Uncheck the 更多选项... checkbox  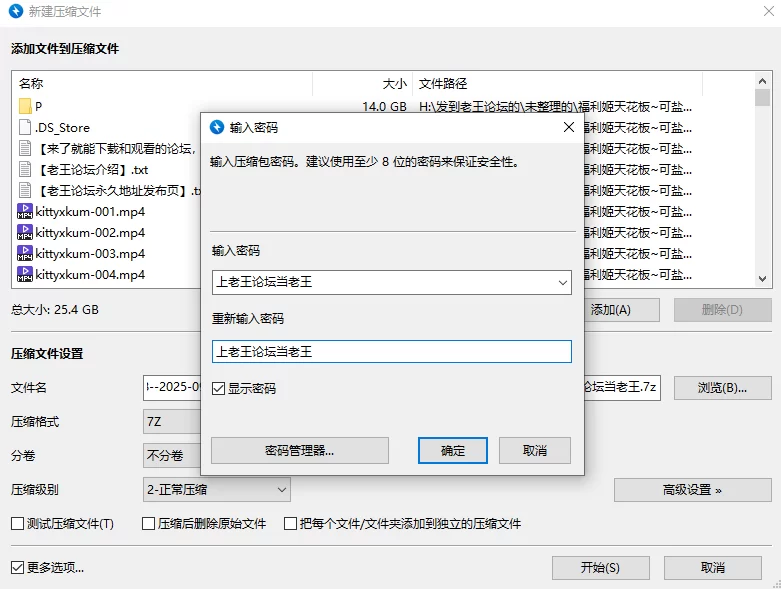[x=17, y=567]
